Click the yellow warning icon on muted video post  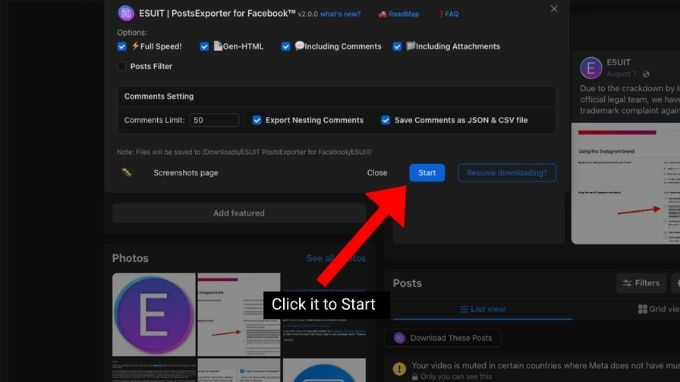(399, 369)
